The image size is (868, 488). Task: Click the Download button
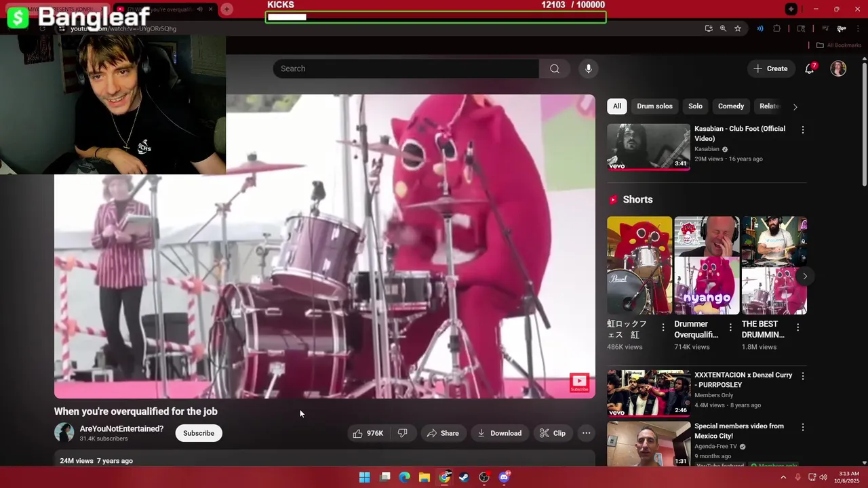pyautogui.click(x=499, y=433)
